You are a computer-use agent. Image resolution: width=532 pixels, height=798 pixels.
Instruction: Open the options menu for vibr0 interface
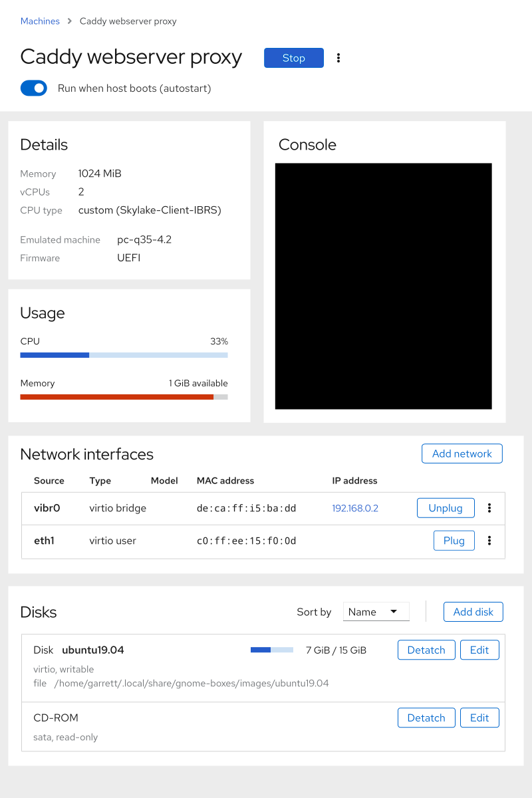tap(489, 507)
